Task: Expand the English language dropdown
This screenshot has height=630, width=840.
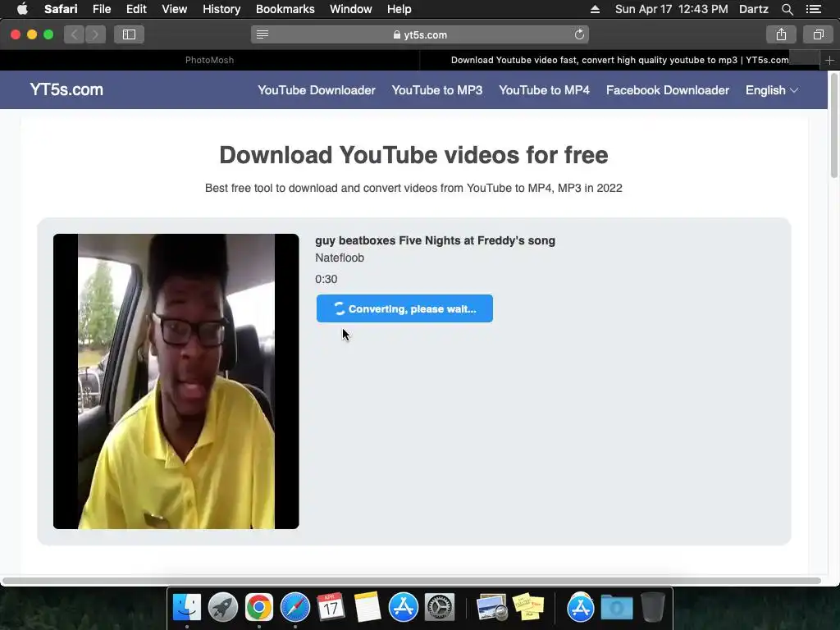Action: tap(771, 90)
